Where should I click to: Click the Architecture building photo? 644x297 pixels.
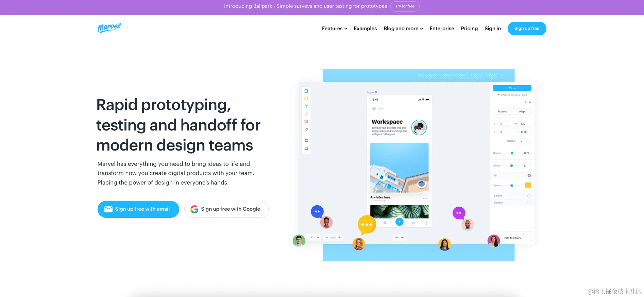point(399,168)
